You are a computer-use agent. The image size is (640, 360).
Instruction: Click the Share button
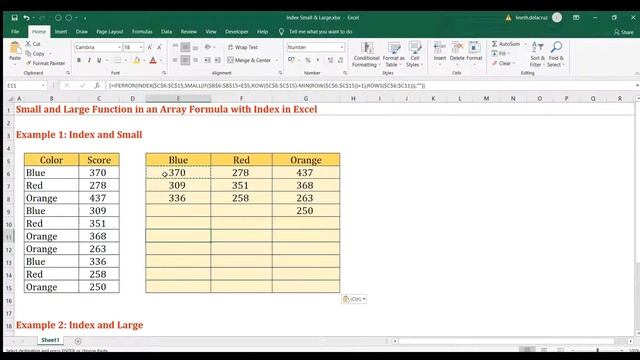point(624,32)
